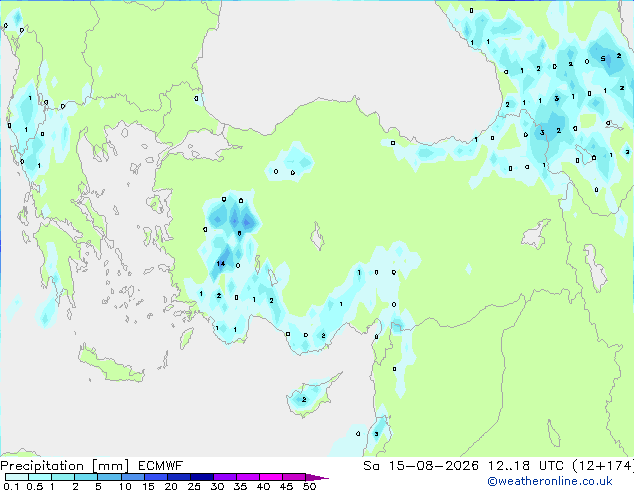634x490 pixels.
Task: Click the 10–15 mm legend swatch
Action: point(132,477)
